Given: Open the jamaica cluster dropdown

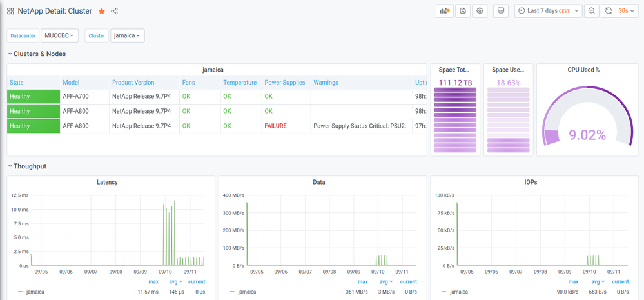Looking at the screenshot, I should pos(127,35).
